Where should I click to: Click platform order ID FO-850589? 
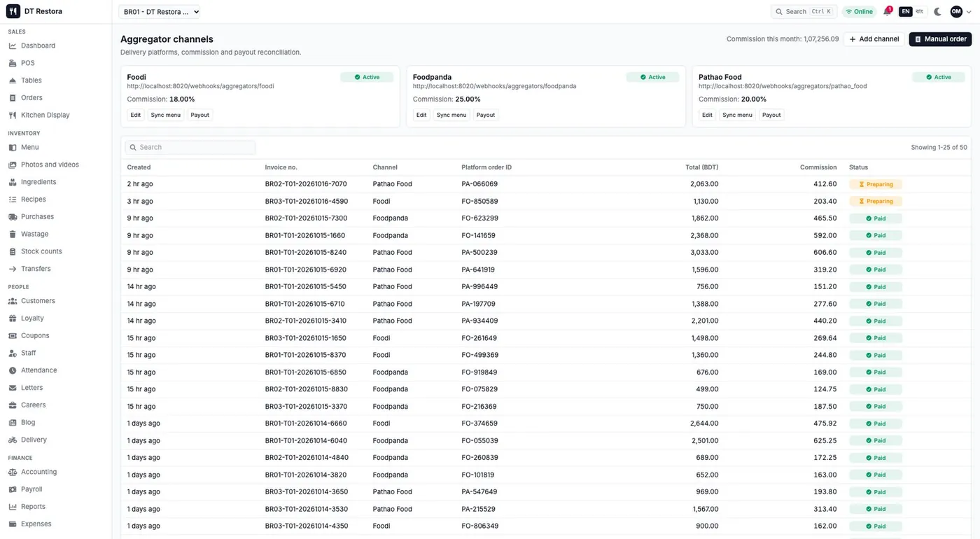point(479,201)
